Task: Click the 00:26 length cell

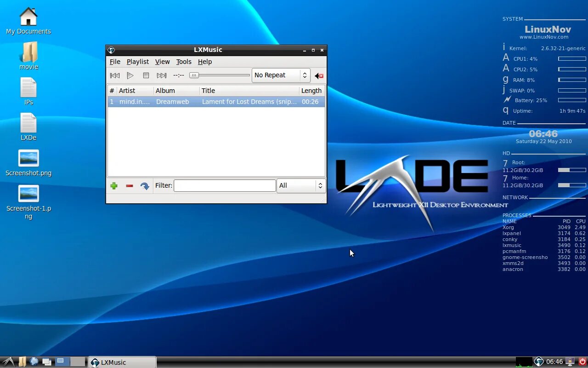Action: (310, 102)
